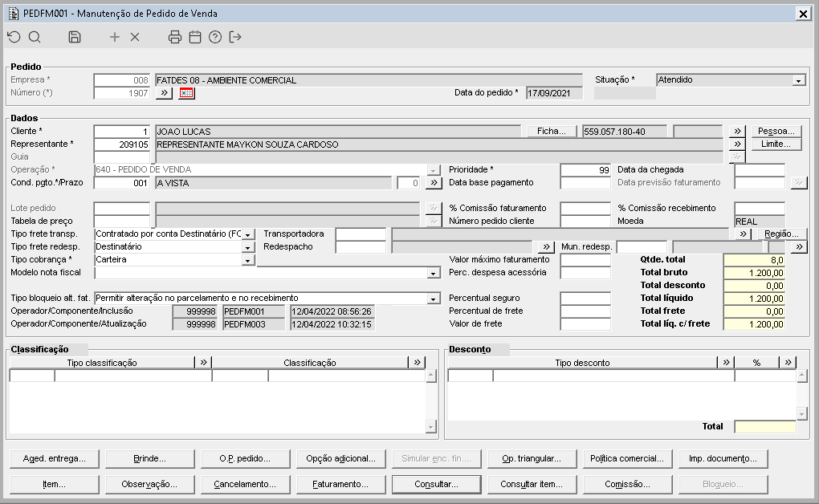819x504 pixels.
Task: Click the floppy disk save icon
Action: (75, 37)
